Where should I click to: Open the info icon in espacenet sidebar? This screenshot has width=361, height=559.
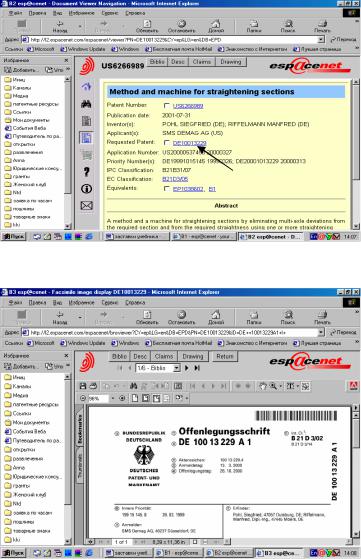(86, 189)
